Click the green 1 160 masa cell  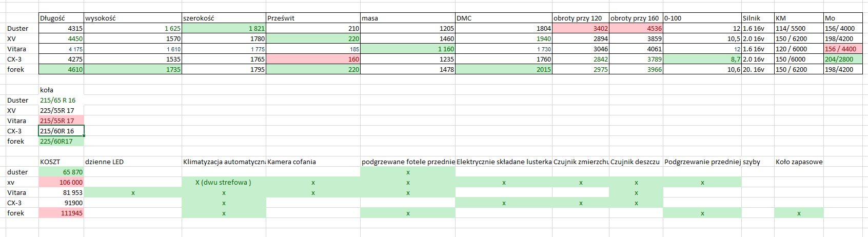click(408, 49)
